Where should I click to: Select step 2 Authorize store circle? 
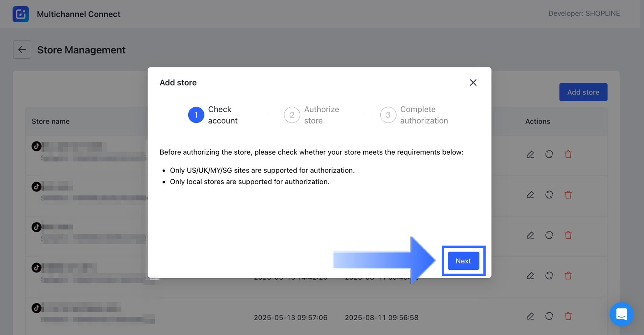pos(292,115)
